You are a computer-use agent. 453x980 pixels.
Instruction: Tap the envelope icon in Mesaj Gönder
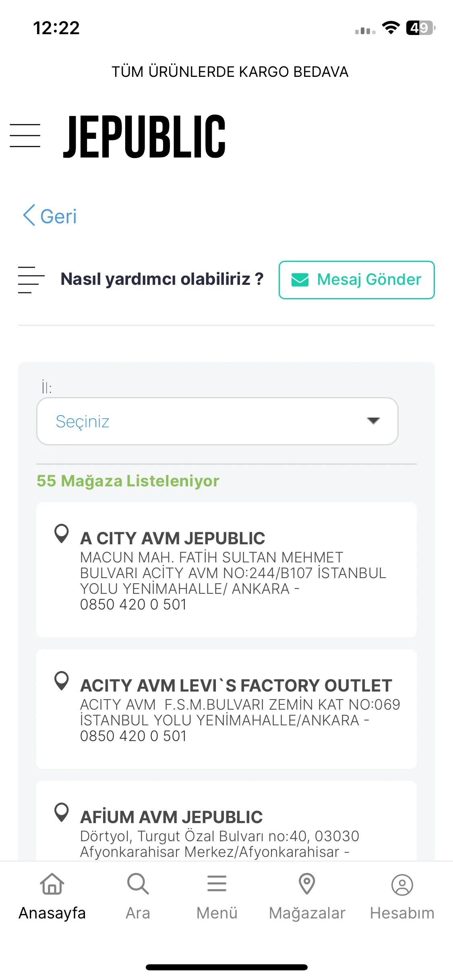point(300,280)
